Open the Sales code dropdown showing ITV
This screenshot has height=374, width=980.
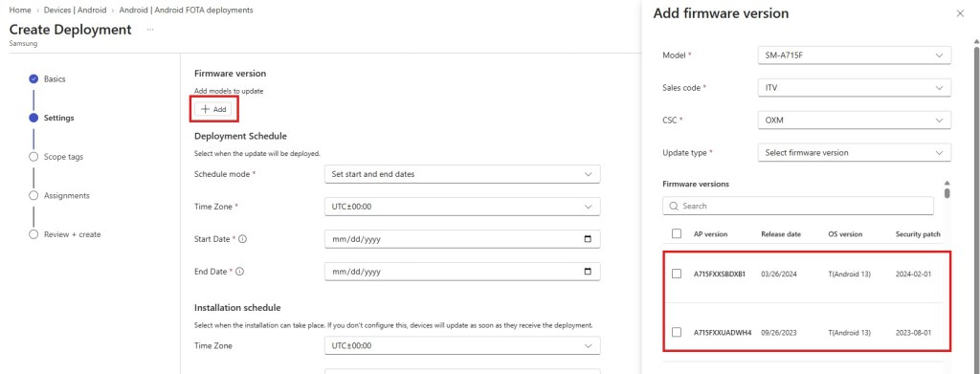pos(855,88)
